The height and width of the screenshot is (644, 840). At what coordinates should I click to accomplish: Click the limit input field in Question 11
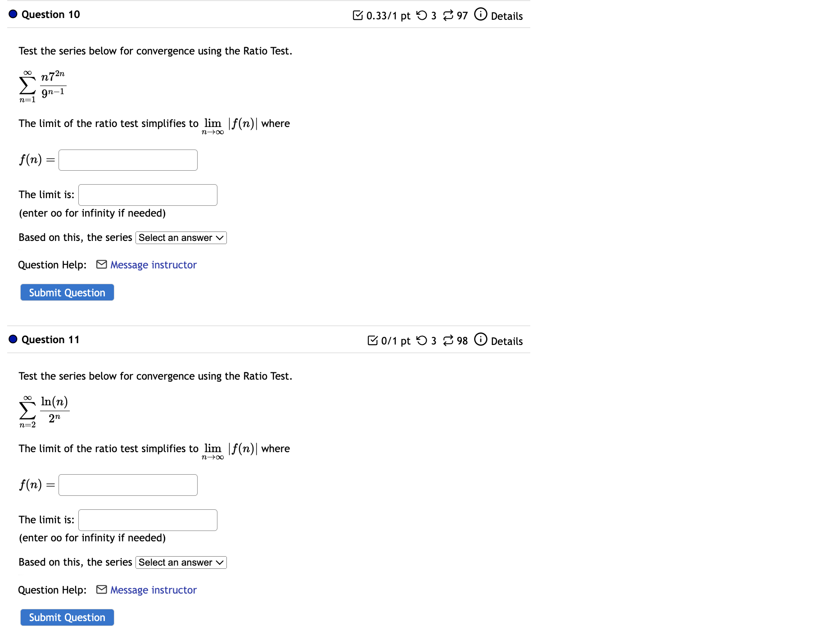(x=148, y=520)
